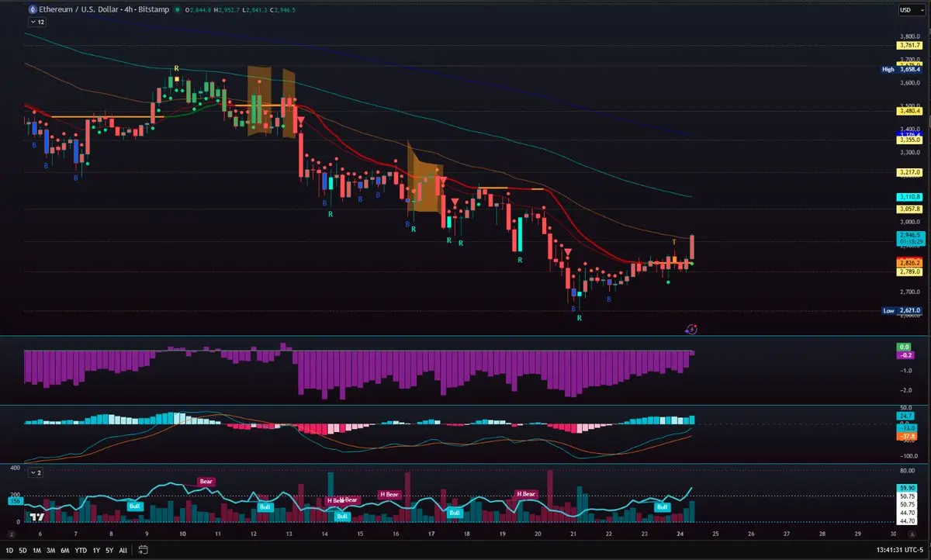
Task: Click the cyan 3,110.8 price label
Action: (x=909, y=197)
